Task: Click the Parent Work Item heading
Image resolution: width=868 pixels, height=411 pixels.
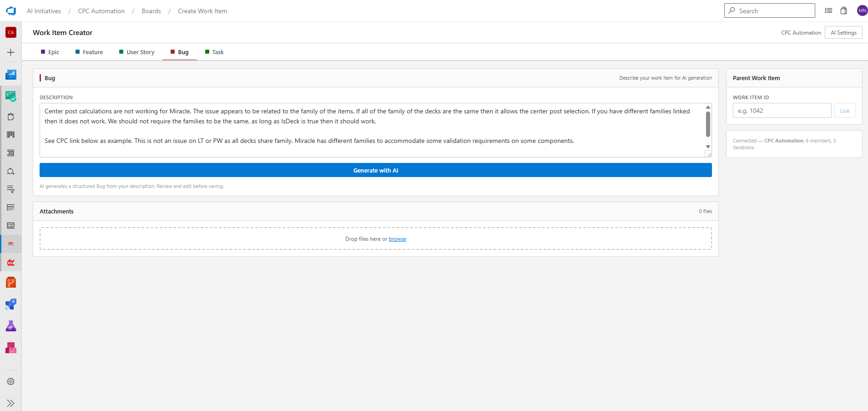Action: click(x=756, y=78)
